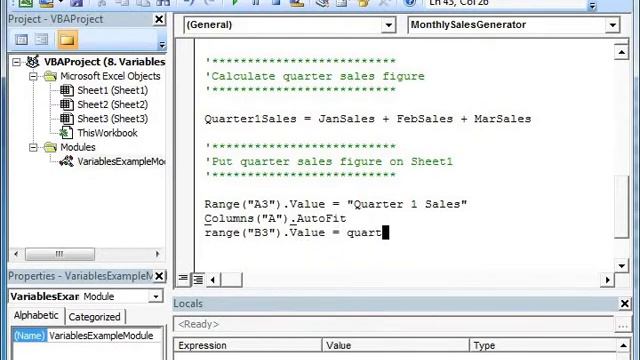
Task: Switch to Full Module View
Action: pos(198,279)
